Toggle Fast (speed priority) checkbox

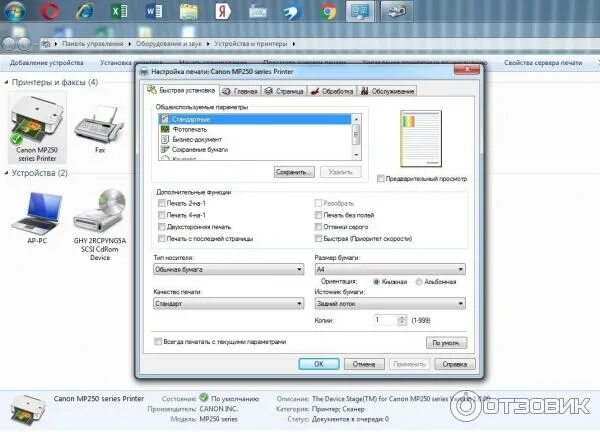tap(318, 238)
